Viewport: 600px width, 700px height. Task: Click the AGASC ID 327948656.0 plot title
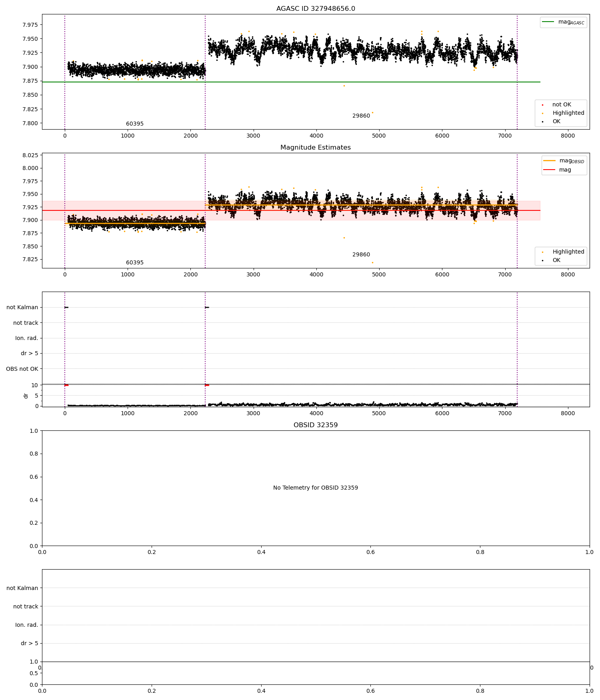pos(316,9)
